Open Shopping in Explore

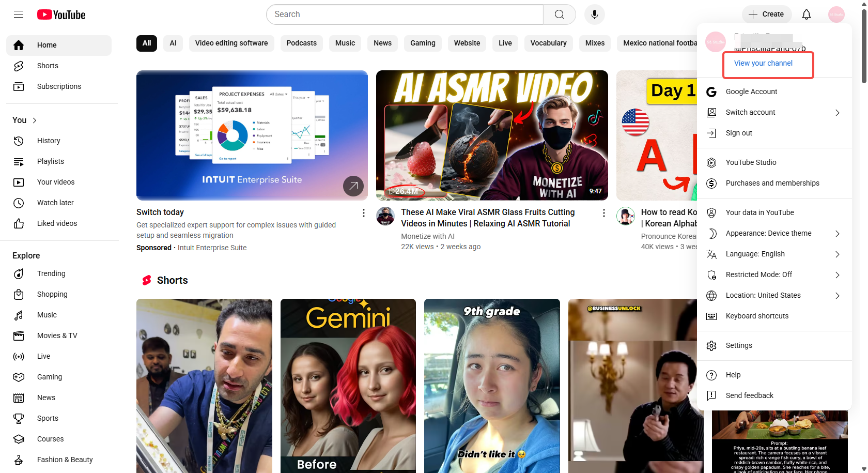tap(59, 294)
